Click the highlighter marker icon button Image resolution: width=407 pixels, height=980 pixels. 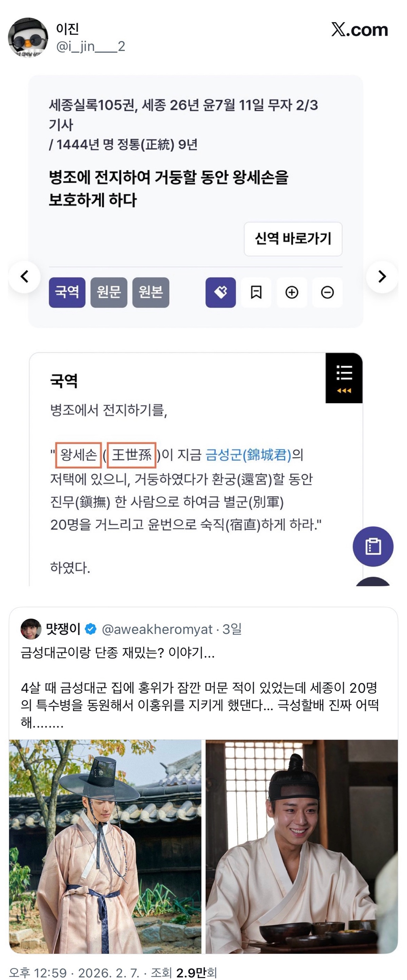(x=220, y=292)
